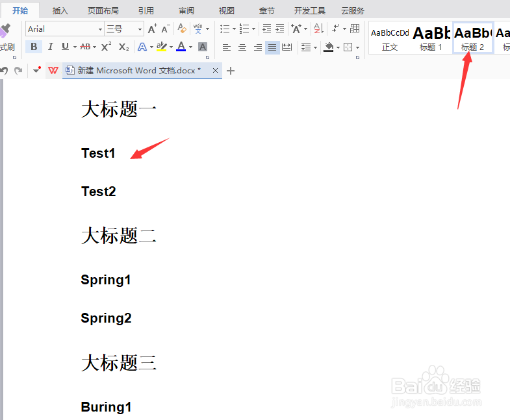510x420 pixels.
Task: Click the line spacing icon
Action: tap(306, 47)
